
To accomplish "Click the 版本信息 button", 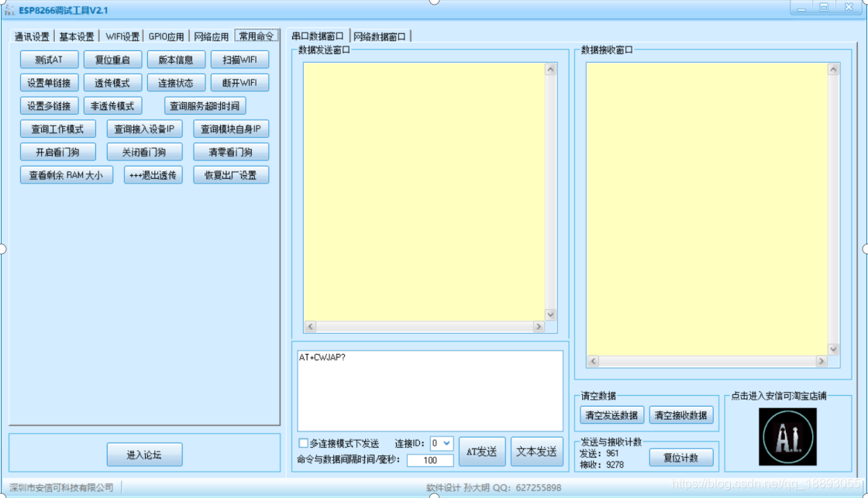I will coord(176,60).
